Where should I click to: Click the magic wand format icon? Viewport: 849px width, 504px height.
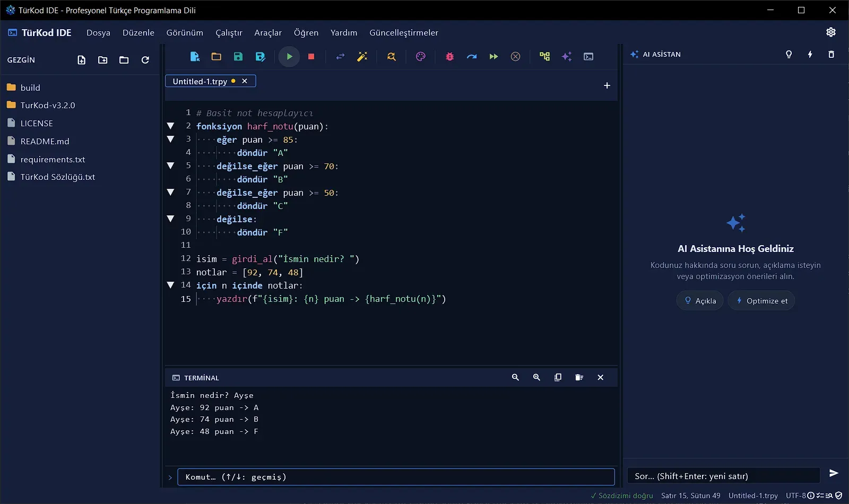pos(362,57)
